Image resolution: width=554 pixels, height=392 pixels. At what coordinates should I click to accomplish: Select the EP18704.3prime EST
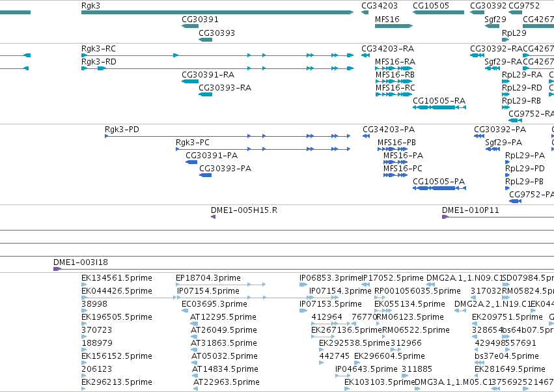pos(221,285)
